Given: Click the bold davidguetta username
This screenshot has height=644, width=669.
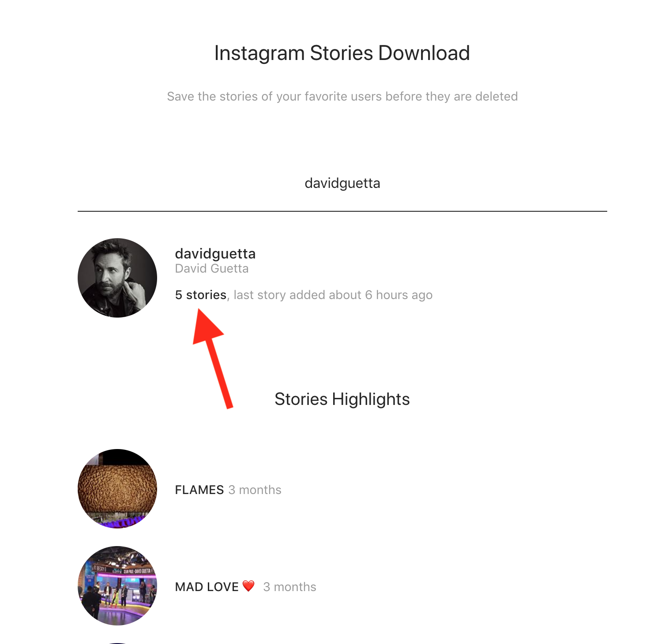Looking at the screenshot, I should pos(215,254).
